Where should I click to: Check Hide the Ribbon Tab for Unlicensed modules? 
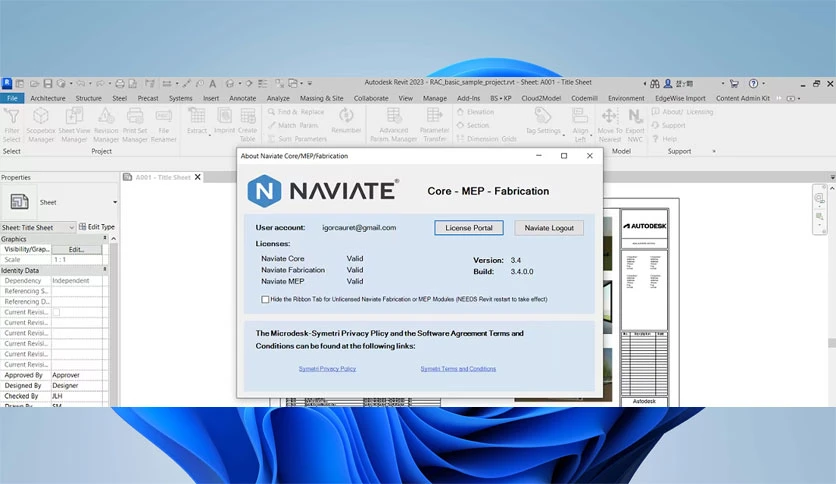(x=265, y=299)
